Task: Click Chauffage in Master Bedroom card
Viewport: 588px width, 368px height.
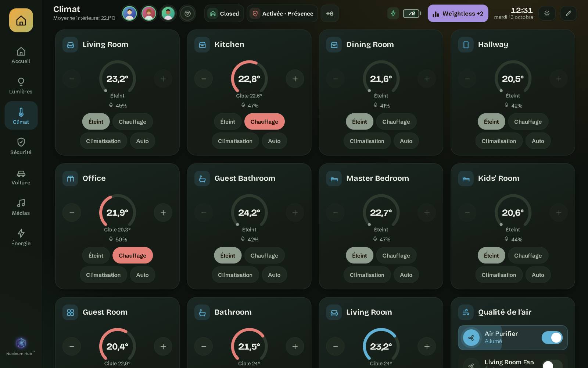Action: [396, 255]
